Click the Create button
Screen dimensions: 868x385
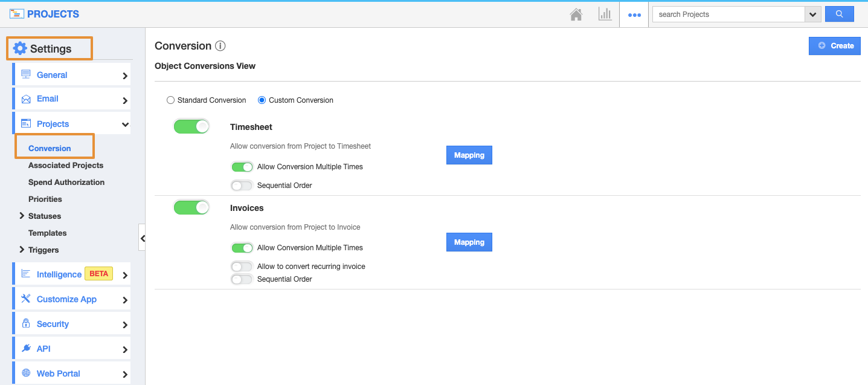coord(834,46)
